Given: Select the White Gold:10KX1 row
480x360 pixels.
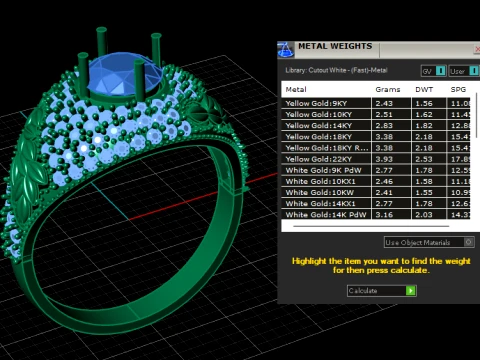Looking at the screenshot, I should point(376,181).
